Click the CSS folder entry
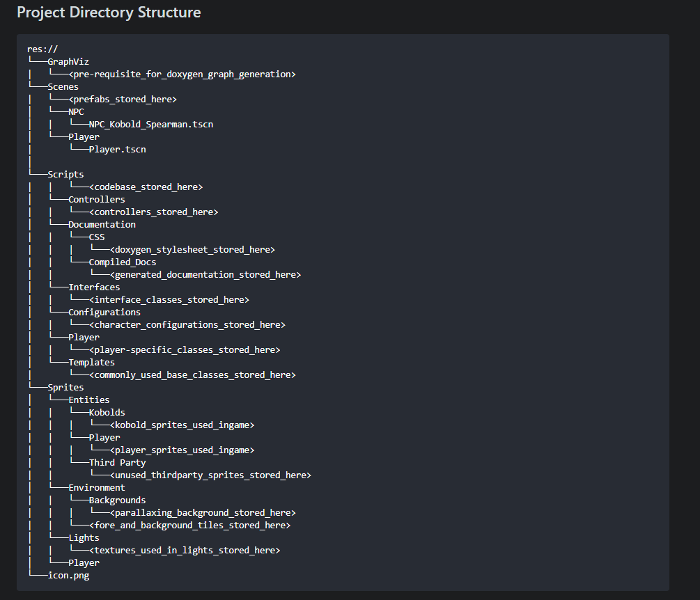This screenshot has width=700, height=600. (x=97, y=237)
